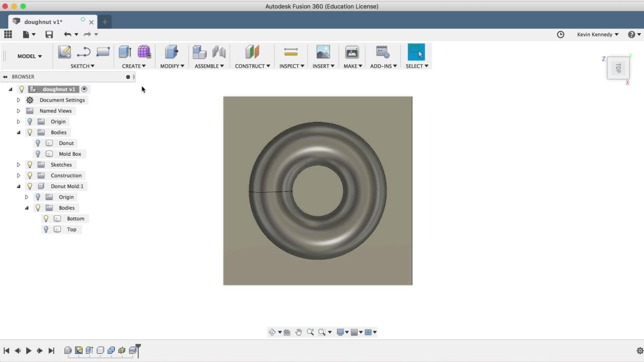The height and width of the screenshot is (362, 644).
Task: Expand the Sketches folder
Action: (19, 165)
